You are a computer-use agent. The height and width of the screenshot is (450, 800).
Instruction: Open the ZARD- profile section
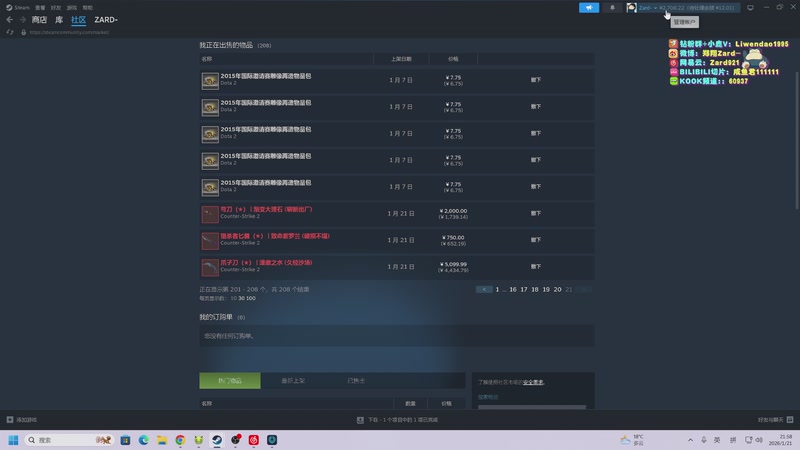coord(106,19)
